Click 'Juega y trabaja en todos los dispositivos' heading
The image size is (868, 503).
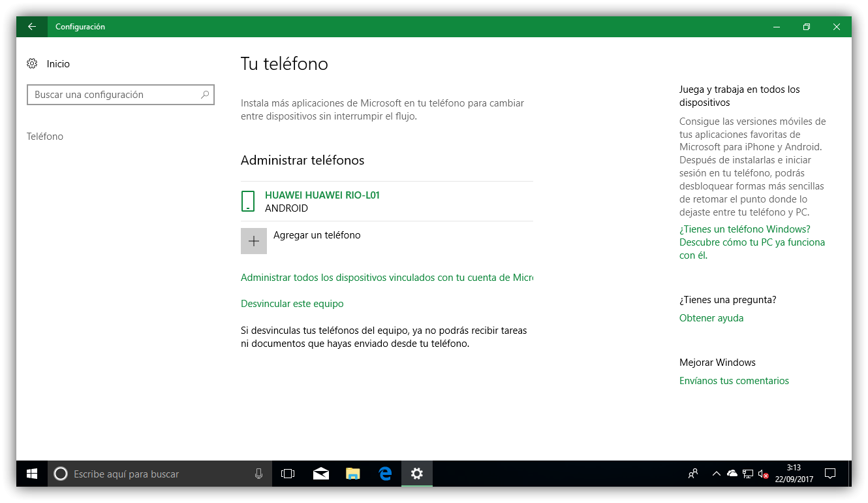[739, 96]
